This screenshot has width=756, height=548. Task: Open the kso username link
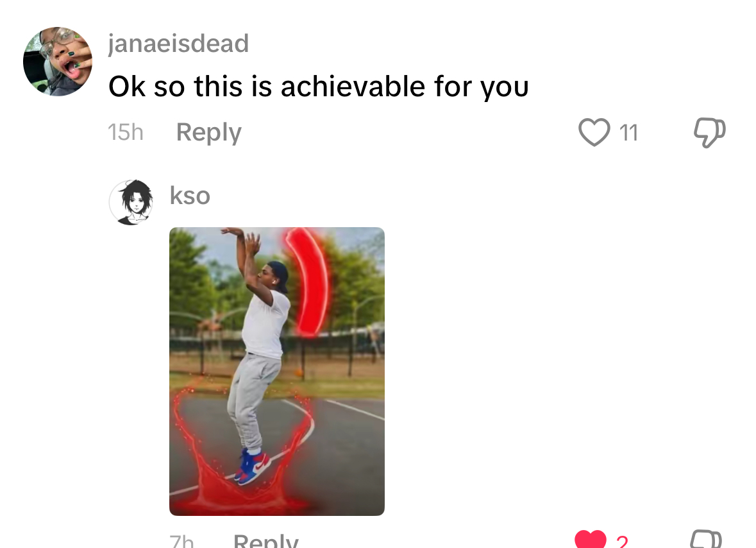190,195
